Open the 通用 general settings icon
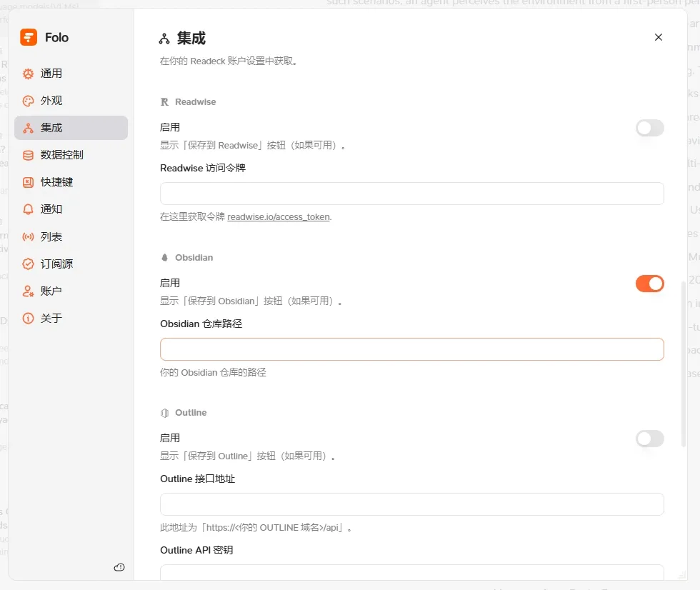Screen dimensions: 700x590 (28, 74)
